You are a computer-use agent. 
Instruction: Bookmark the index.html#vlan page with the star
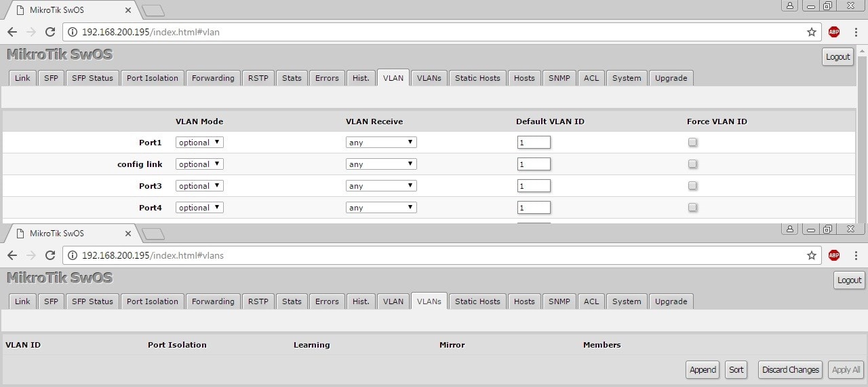[x=811, y=32]
